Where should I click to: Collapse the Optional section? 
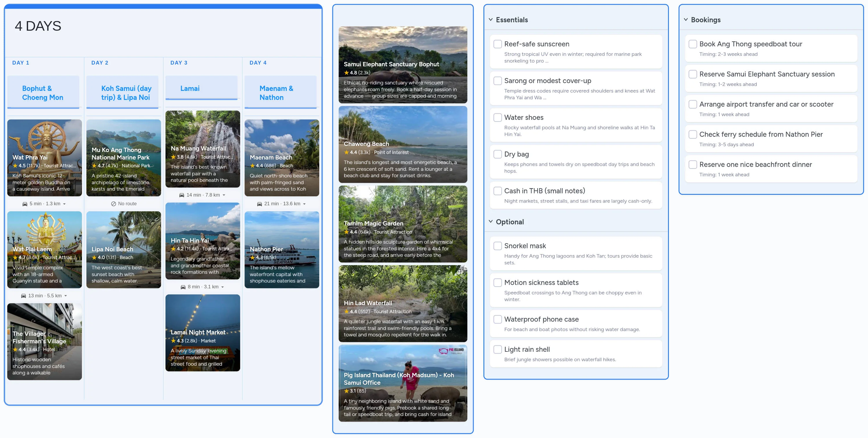click(x=491, y=221)
